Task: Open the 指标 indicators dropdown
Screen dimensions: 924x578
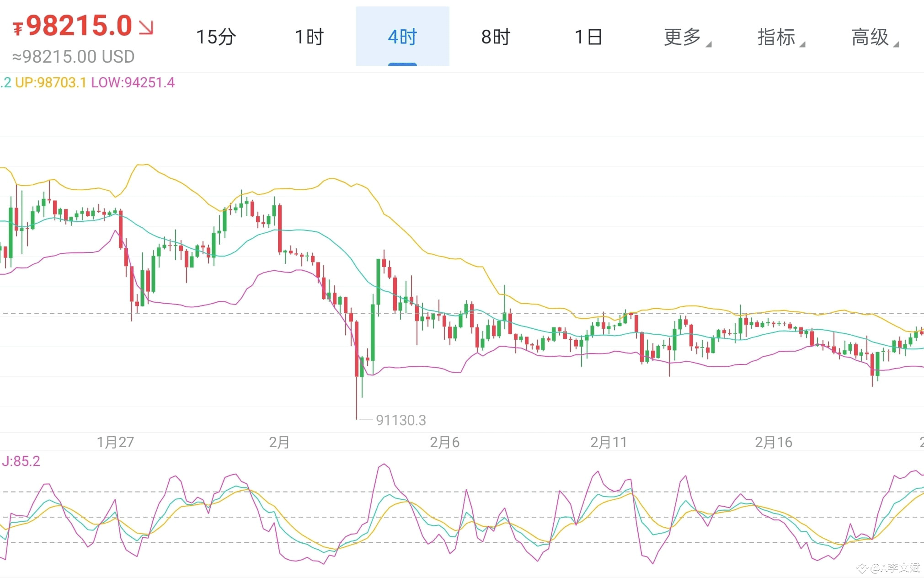Action: pyautogui.click(x=780, y=37)
